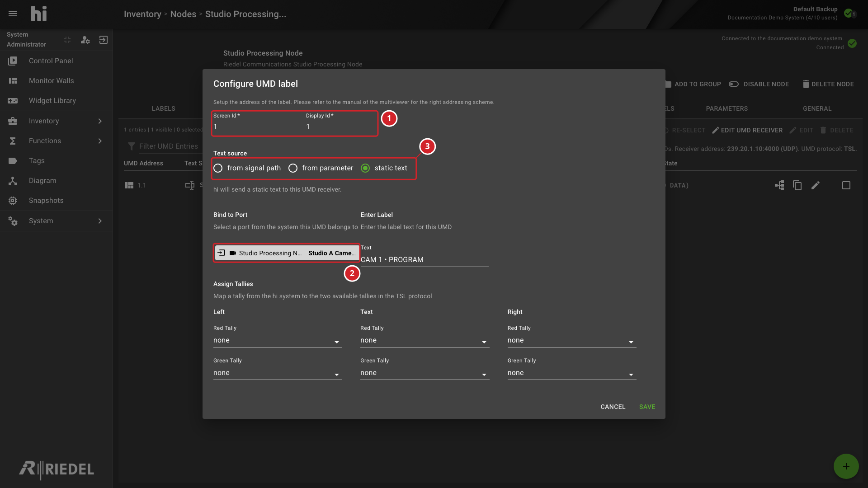868x488 pixels.
Task: Click Control Panel sidebar icon
Action: point(13,61)
